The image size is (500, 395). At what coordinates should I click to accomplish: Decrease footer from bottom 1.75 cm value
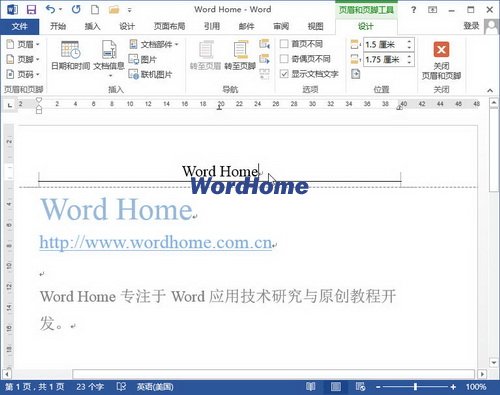click(x=409, y=63)
